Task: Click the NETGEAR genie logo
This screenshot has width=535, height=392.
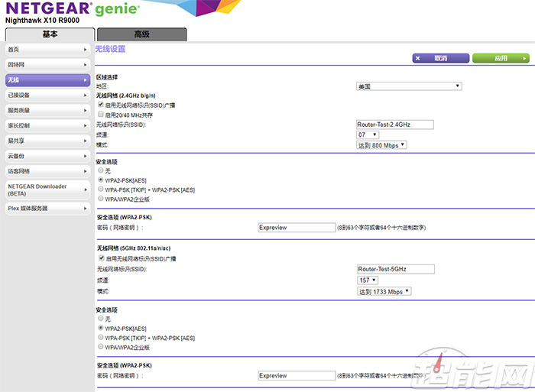Action: tap(73, 10)
